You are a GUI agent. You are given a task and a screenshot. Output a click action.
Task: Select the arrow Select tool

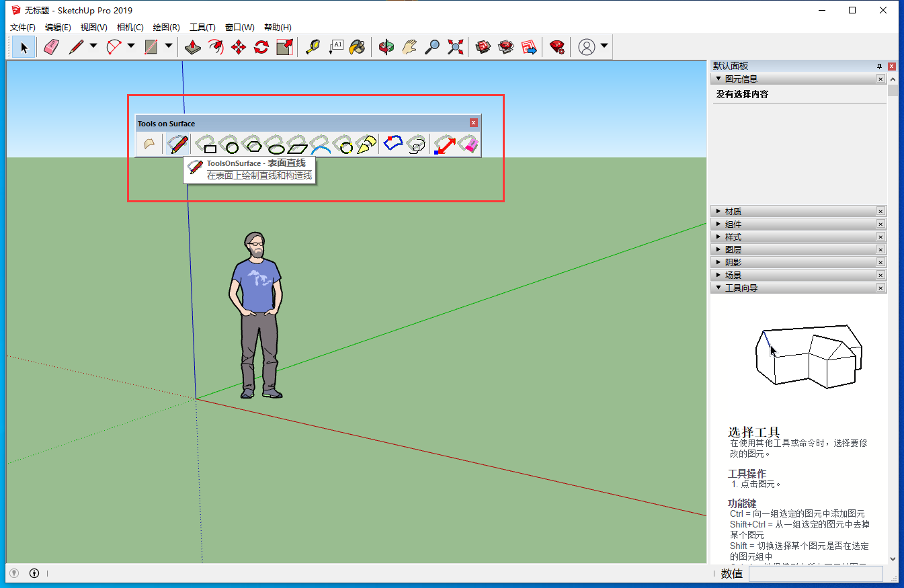[x=24, y=47]
